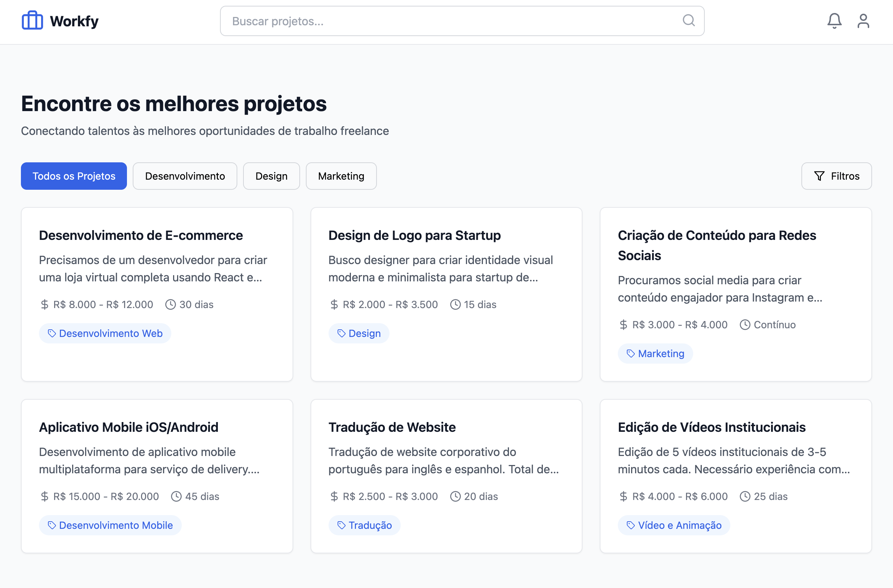Screen dimensions: 893x588
Task: Open the user profile icon
Action: click(863, 21)
